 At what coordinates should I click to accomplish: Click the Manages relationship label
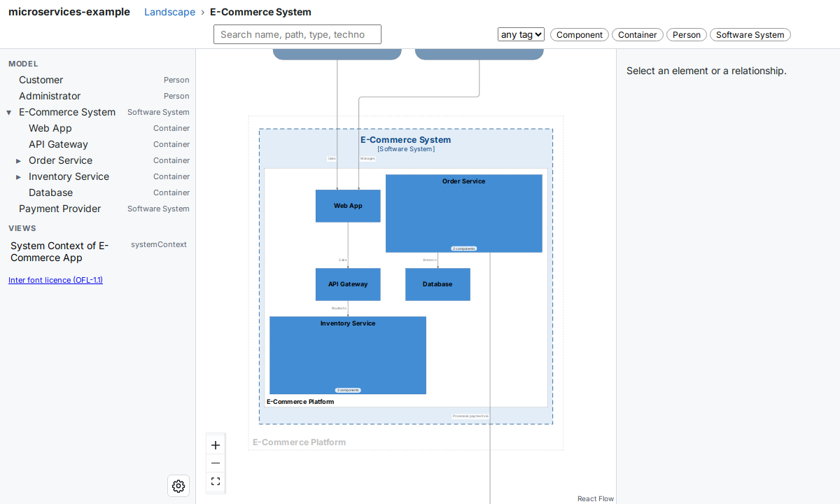(367, 159)
